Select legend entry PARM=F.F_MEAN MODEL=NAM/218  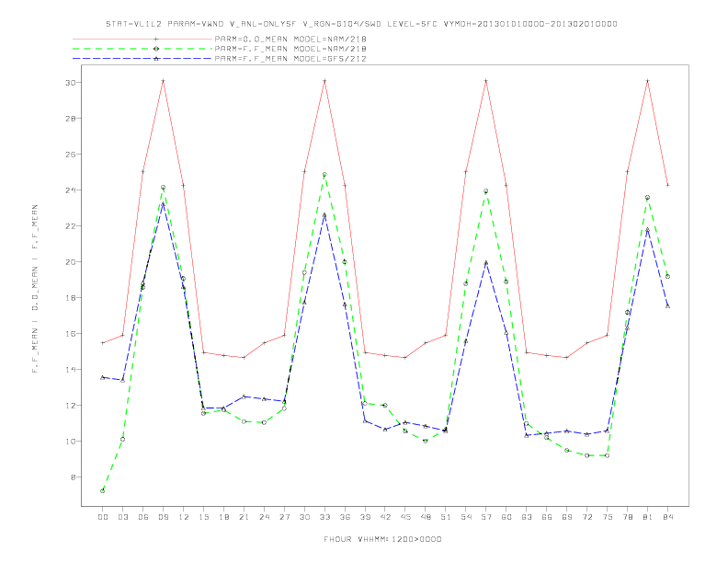coord(290,49)
